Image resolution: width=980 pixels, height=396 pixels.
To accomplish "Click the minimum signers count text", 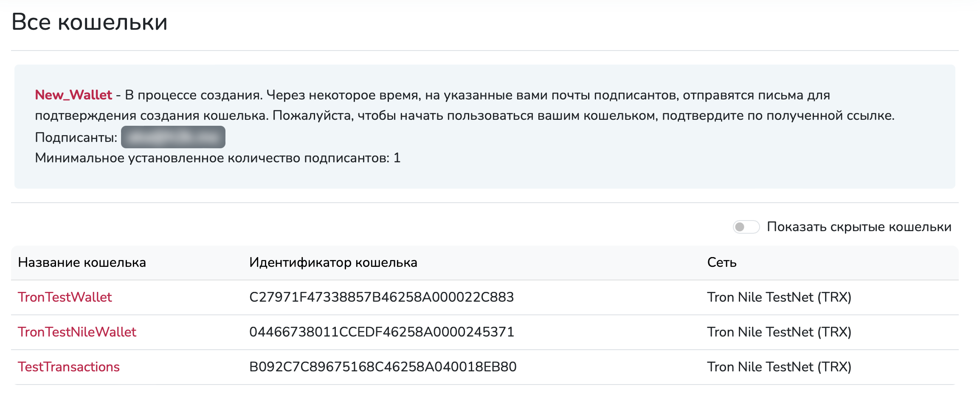I will (x=217, y=158).
